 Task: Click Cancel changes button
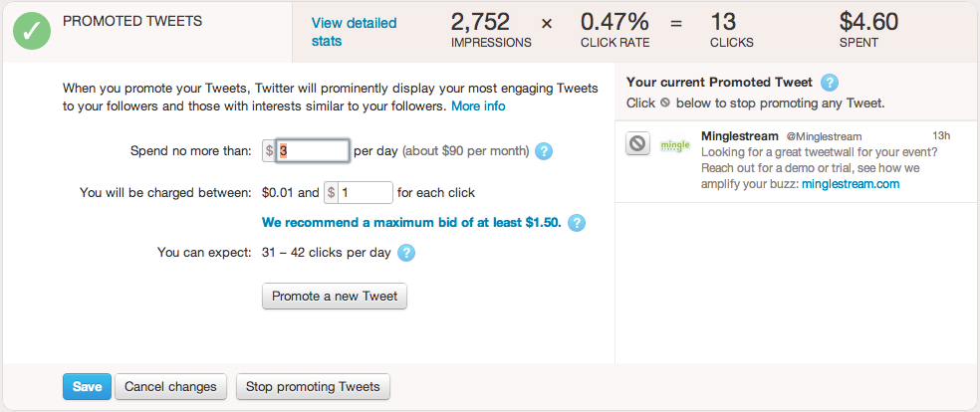coord(170,386)
